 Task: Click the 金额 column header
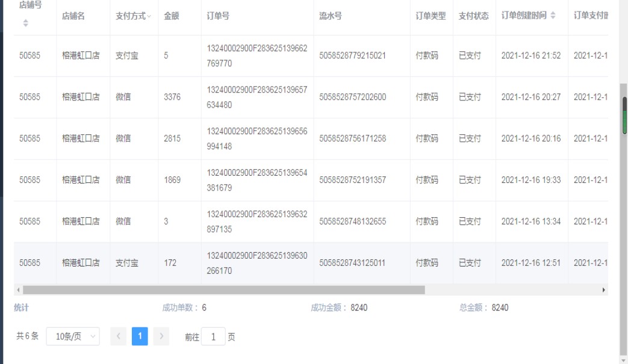coord(172,16)
